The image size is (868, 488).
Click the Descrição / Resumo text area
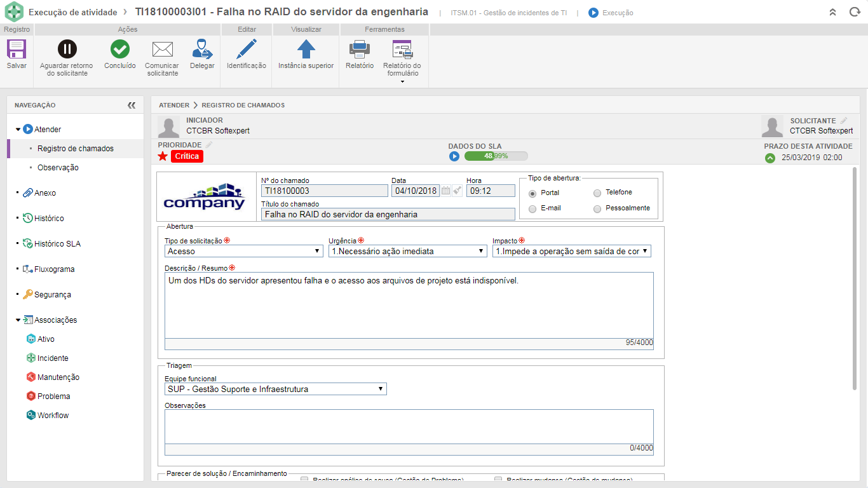409,305
